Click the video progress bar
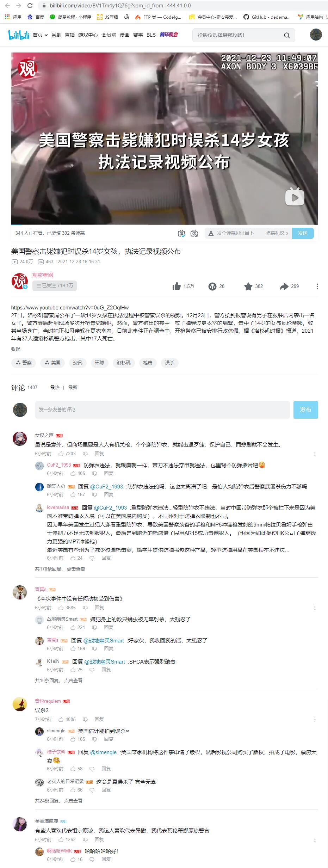Image resolution: width=328 pixels, height=868 pixels. [x=165, y=224]
